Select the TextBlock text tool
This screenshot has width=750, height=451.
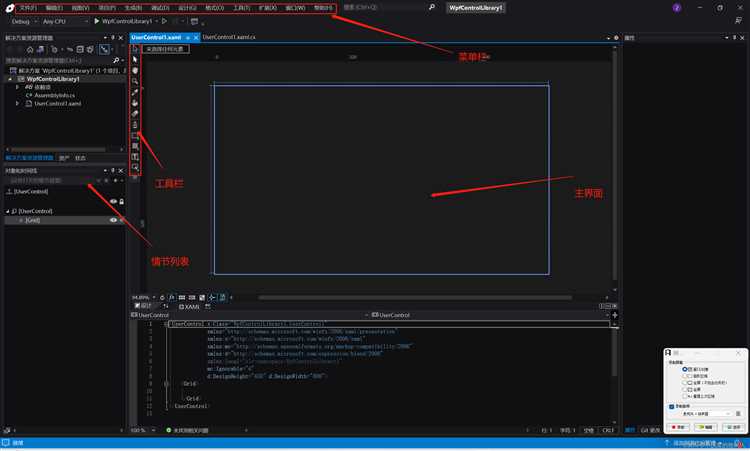click(135, 157)
